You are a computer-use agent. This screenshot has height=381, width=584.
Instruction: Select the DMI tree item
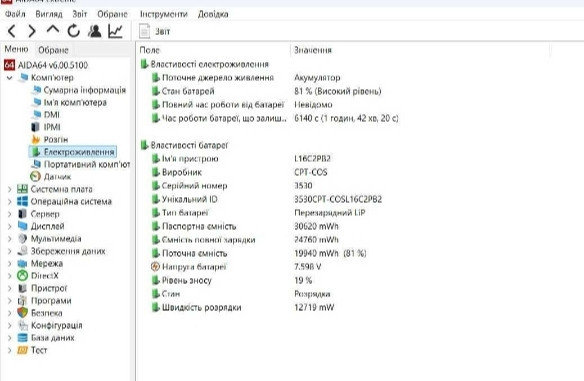coord(51,115)
